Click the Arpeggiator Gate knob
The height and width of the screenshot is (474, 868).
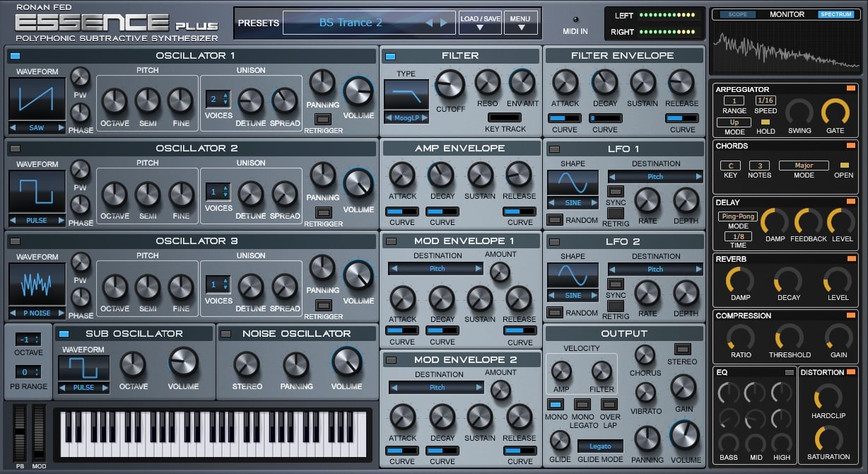pos(835,112)
